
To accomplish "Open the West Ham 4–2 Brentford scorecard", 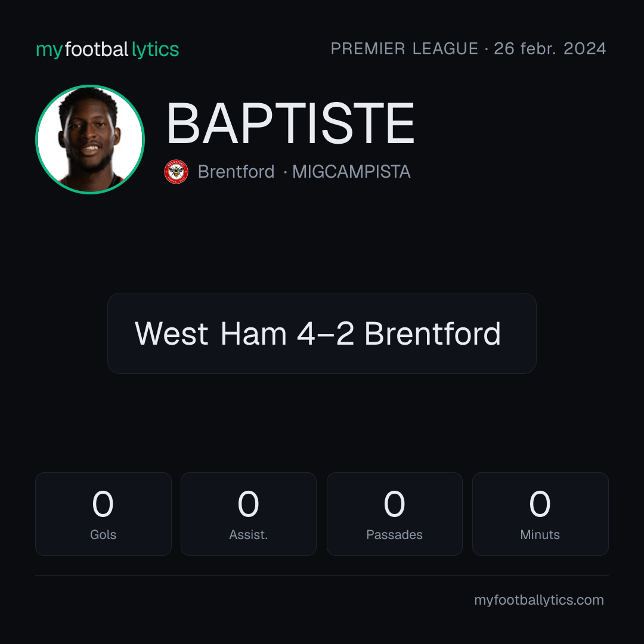I will 322,333.
